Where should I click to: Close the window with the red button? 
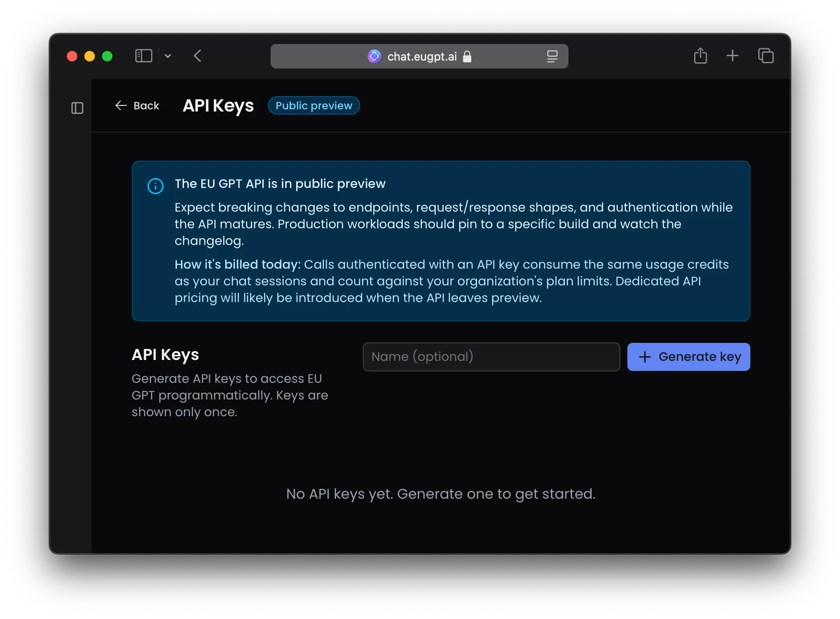[x=72, y=56]
